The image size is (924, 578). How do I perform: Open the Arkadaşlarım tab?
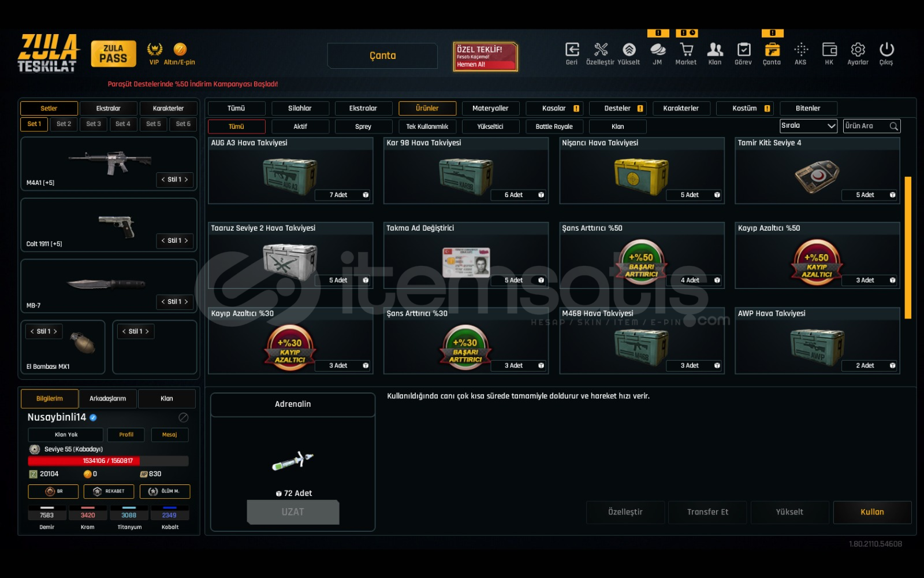pos(108,399)
